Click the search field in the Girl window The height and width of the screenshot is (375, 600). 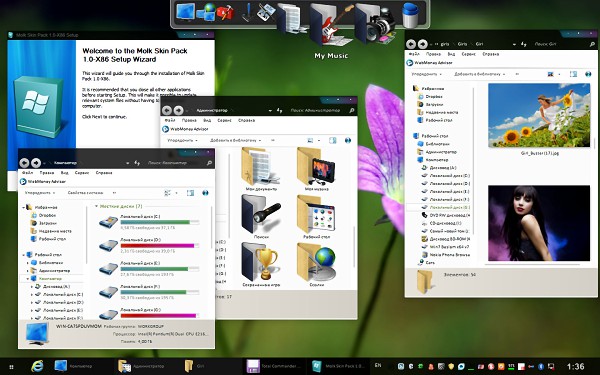(560, 44)
